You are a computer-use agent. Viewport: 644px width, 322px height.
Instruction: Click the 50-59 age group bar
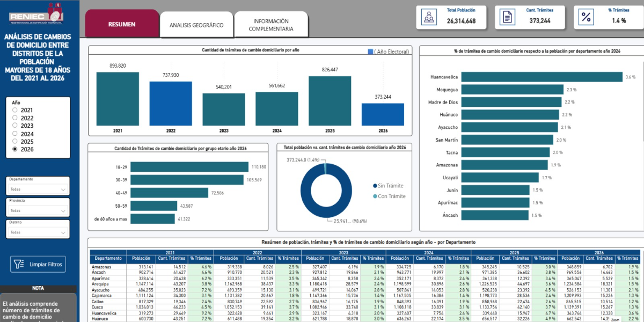[x=154, y=206]
